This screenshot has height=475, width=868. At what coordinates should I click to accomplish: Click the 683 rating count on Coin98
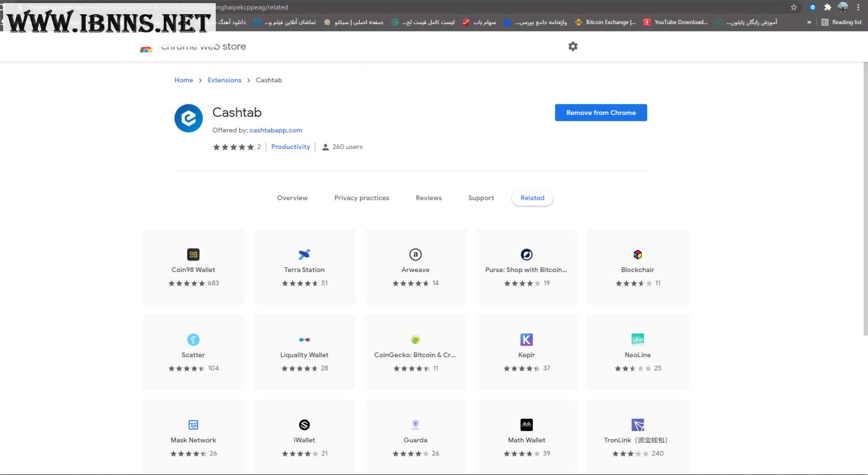213,283
